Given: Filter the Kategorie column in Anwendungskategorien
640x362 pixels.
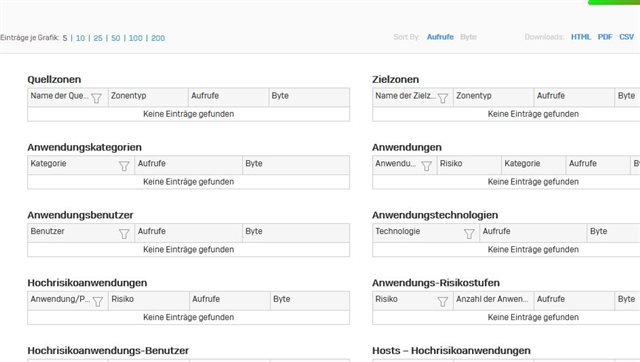Looking at the screenshot, I should (124, 166).
